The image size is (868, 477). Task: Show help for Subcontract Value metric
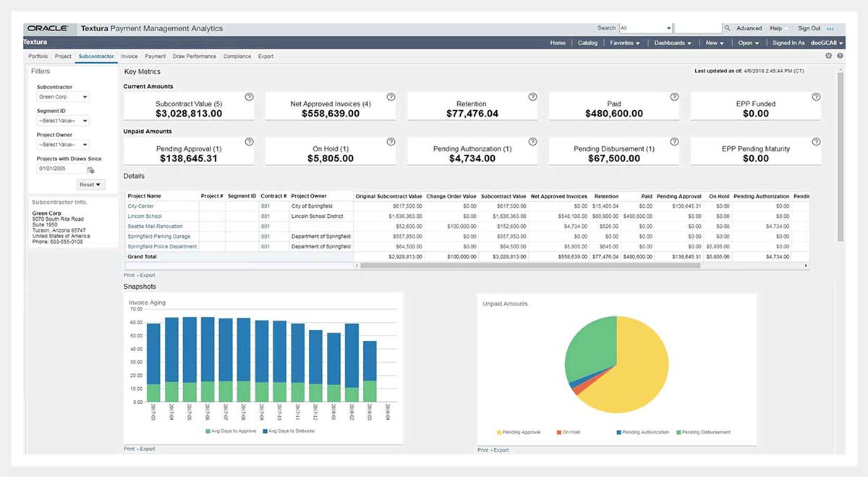249,97
